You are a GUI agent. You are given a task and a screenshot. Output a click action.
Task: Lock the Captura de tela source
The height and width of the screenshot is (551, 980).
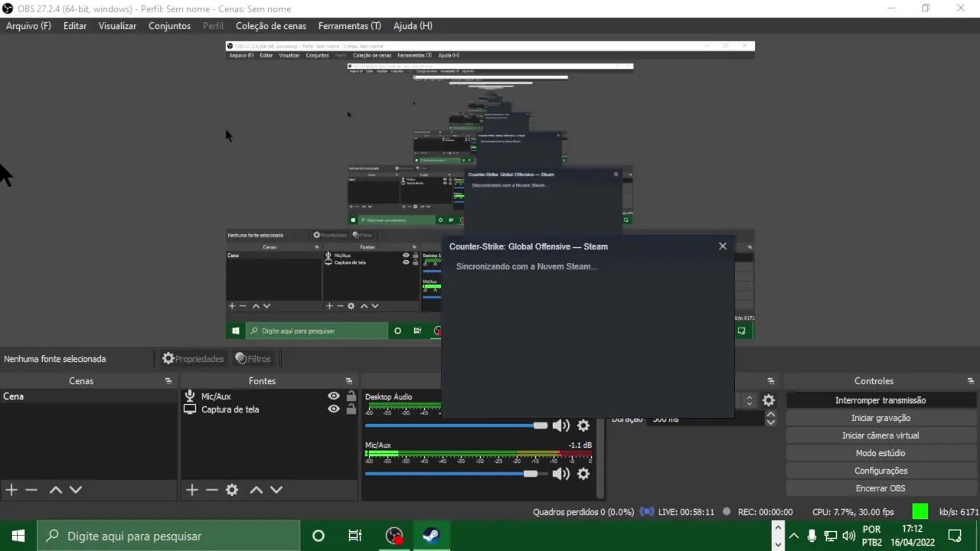351,409
